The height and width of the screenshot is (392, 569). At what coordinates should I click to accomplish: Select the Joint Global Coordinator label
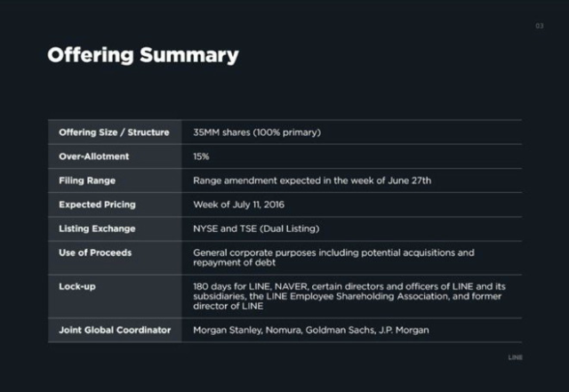[x=114, y=330]
